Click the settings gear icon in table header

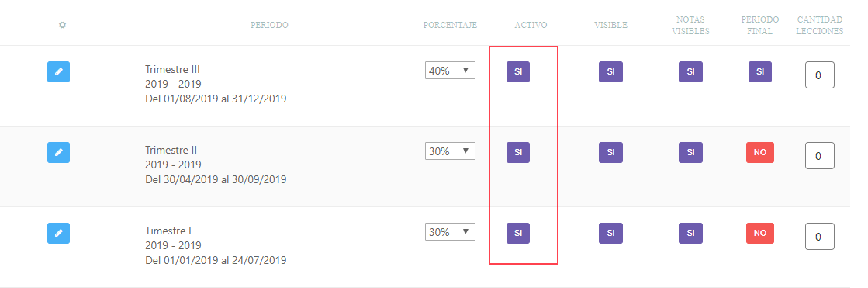(63, 25)
